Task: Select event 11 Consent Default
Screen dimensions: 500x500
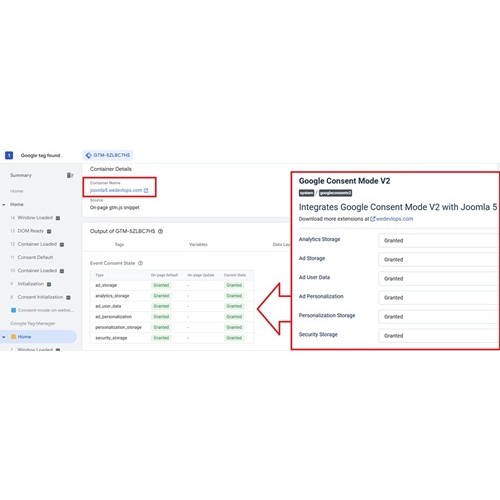Action: point(32,257)
